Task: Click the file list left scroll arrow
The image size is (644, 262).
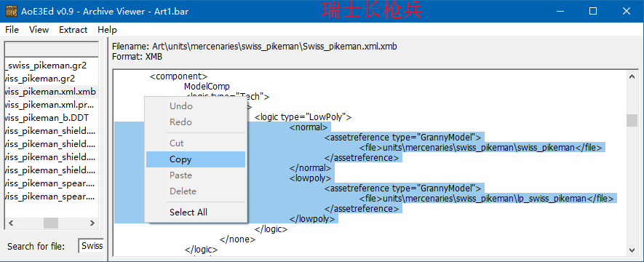Action: [11, 223]
